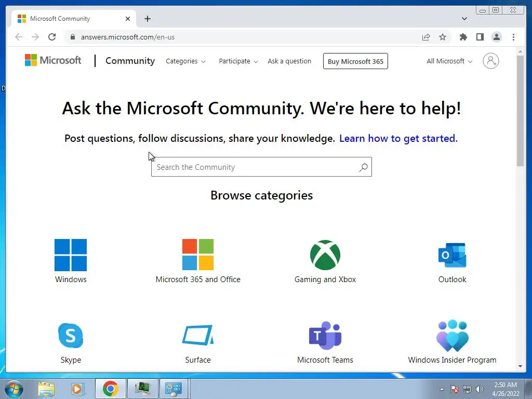
Task: Select the Microsoft Community tab
Action: pos(74,19)
